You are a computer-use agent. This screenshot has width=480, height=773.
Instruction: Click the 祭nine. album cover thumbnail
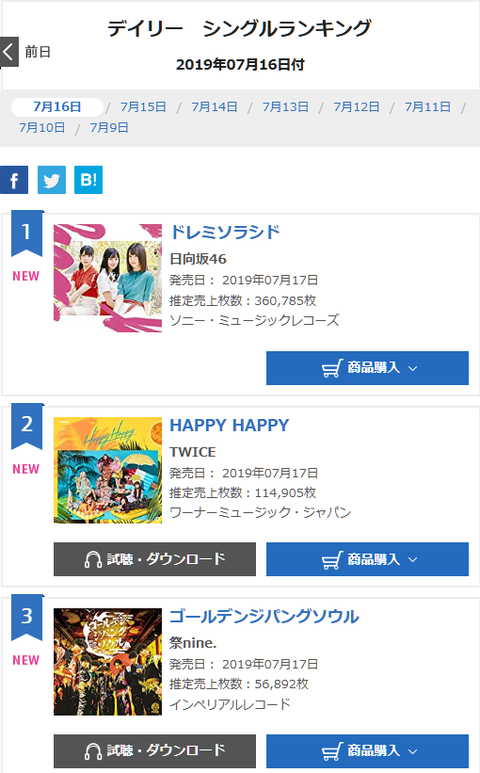tap(107, 662)
